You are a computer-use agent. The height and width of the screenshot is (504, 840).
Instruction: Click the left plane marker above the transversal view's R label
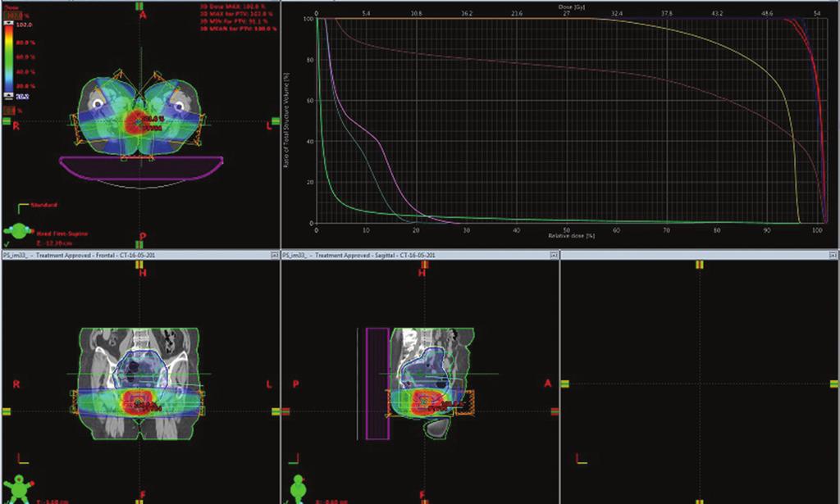[x=6, y=121]
